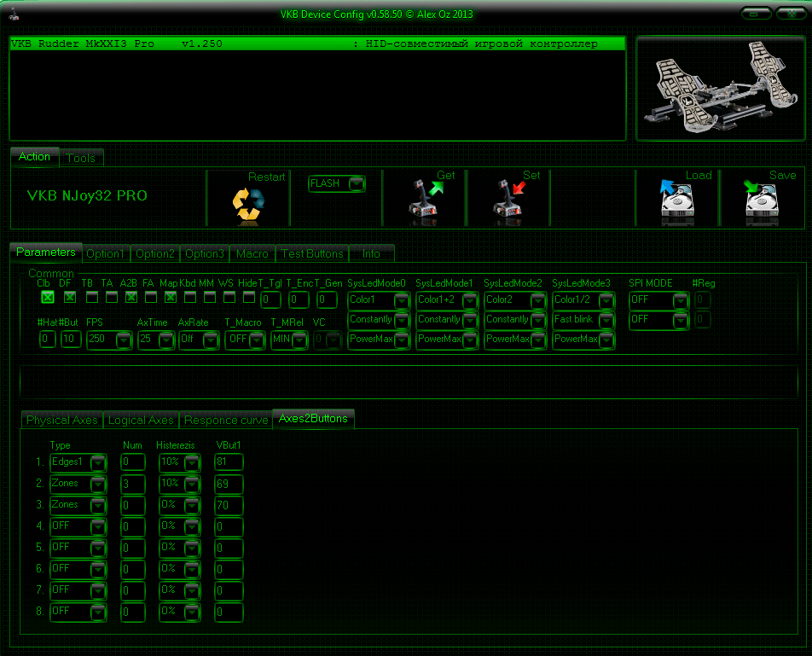This screenshot has width=812, height=656.
Task: Toggle the A2B checkbox
Action: click(131, 297)
